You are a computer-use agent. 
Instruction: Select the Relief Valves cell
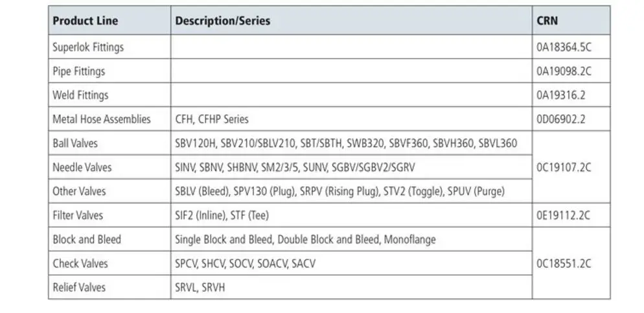pyautogui.click(x=79, y=287)
